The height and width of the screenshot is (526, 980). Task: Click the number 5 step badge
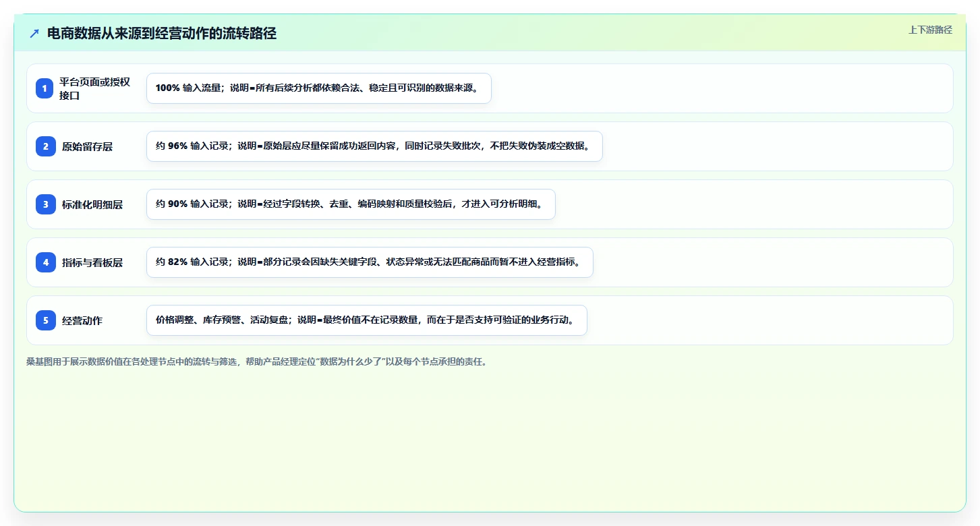[x=45, y=320]
